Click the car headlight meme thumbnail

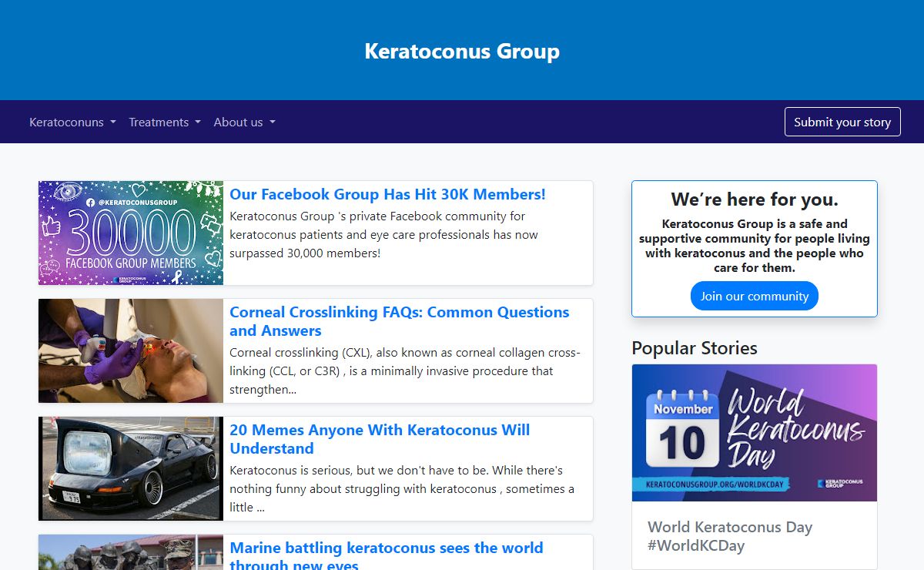[x=131, y=468]
